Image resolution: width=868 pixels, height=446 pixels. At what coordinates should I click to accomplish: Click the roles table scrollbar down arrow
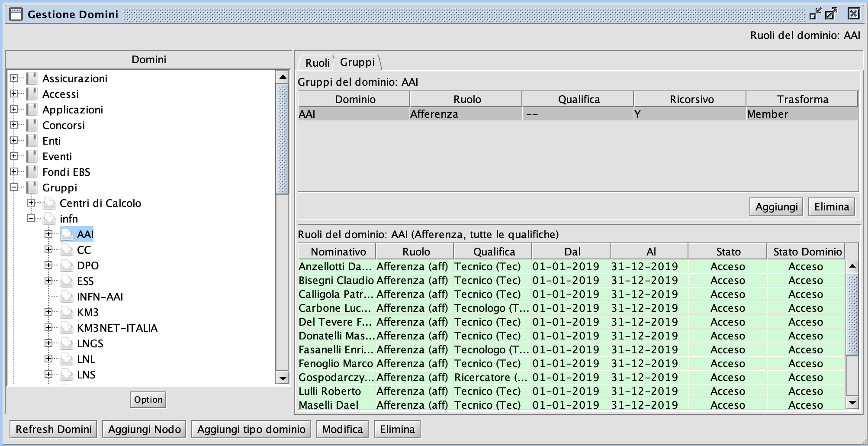852,403
